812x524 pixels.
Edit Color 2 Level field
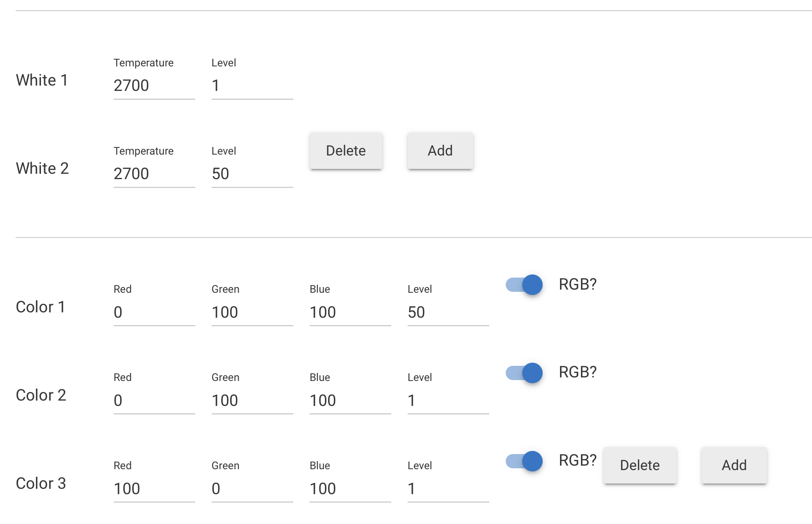click(x=448, y=401)
